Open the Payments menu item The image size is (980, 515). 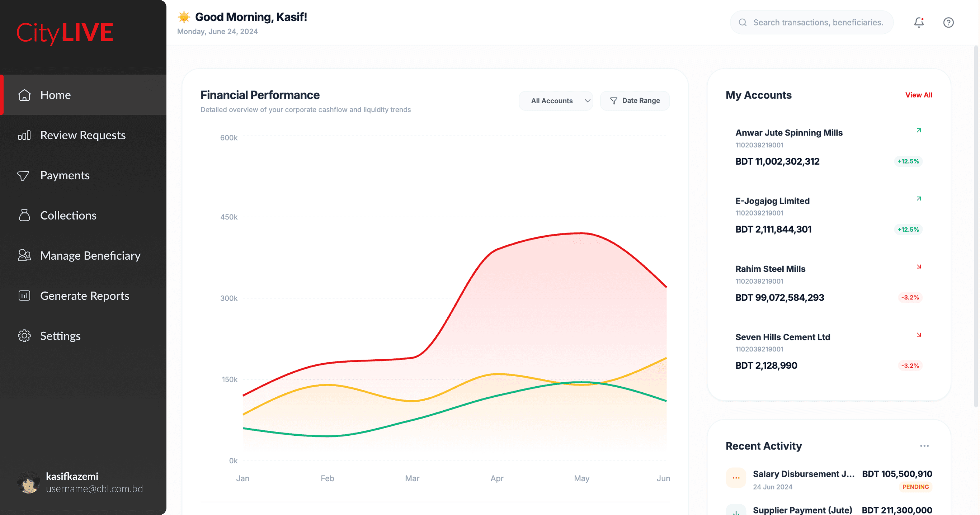[x=65, y=175]
